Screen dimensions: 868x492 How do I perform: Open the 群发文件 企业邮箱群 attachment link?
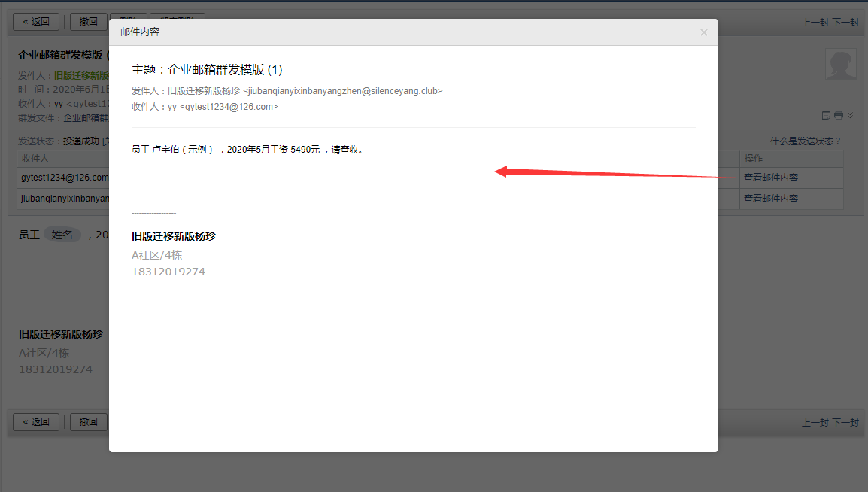pyautogui.click(x=86, y=117)
